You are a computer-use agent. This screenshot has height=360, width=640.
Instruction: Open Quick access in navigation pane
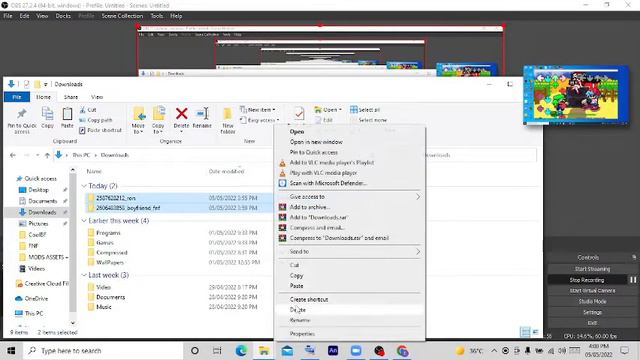pos(40,179)
